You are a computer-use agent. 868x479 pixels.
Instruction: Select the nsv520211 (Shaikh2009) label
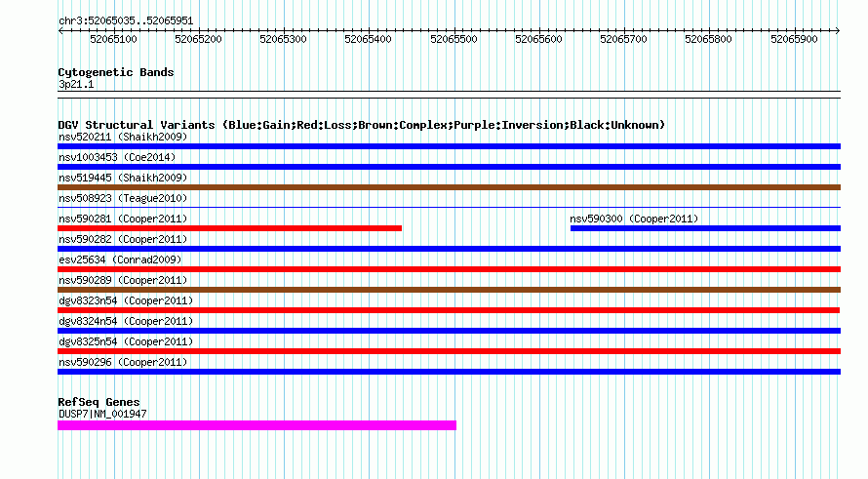click(123, 137)
